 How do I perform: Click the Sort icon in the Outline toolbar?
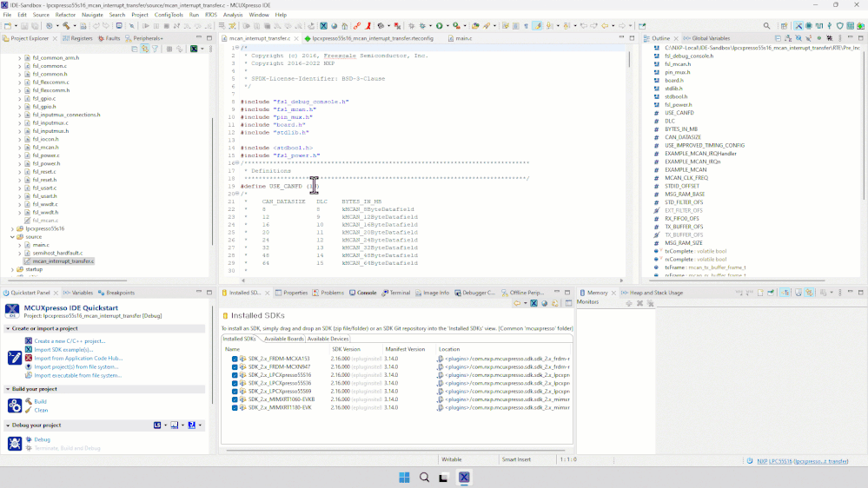(788, 38)
